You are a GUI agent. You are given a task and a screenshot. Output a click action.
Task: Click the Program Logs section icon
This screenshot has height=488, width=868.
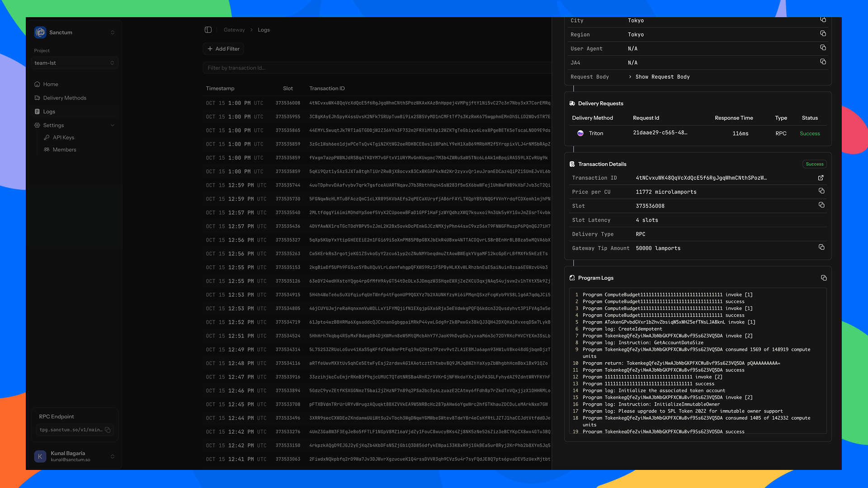(572, 278)
